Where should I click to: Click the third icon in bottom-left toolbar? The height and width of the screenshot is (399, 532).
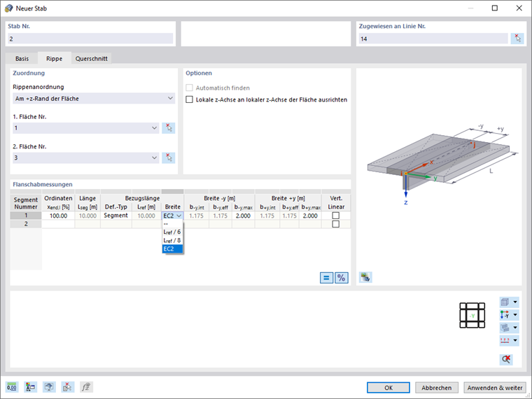pyautogui.click(x=49, y=387)
